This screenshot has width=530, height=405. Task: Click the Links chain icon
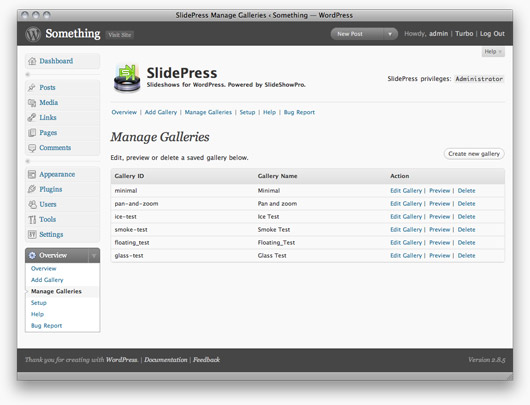pyautogui.click(x=32, y=118)
